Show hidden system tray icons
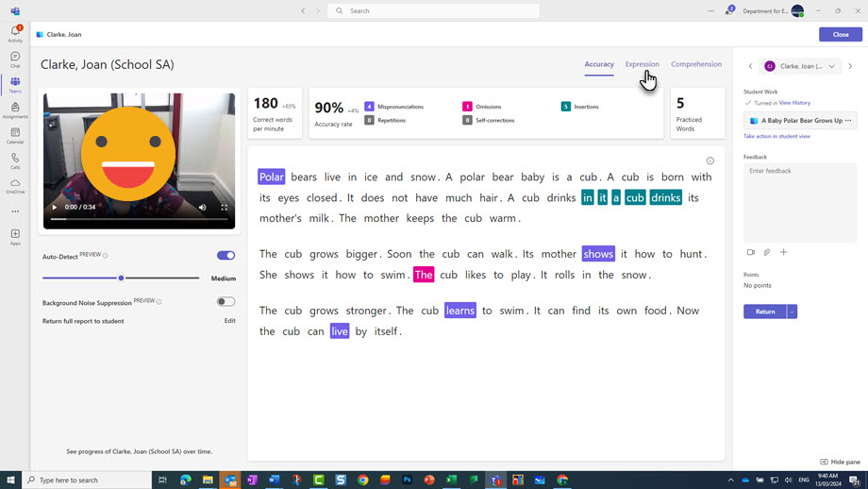 pos(730,480)
